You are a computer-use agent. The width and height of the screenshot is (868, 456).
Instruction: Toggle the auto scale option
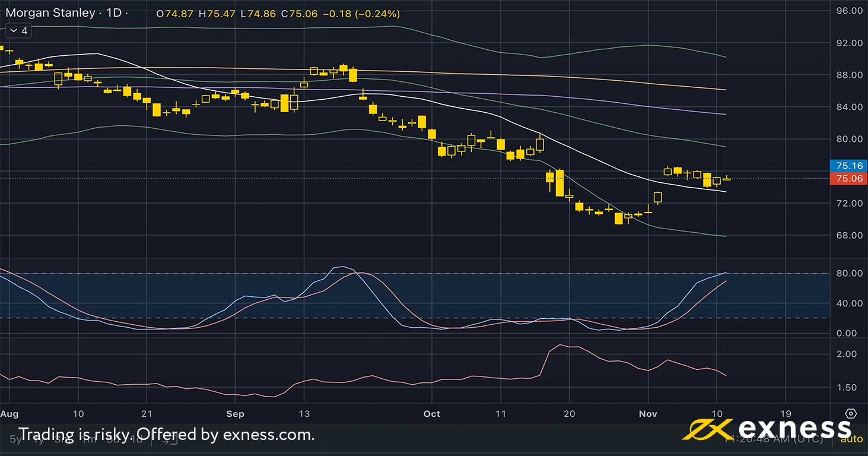tap(851, 439)
